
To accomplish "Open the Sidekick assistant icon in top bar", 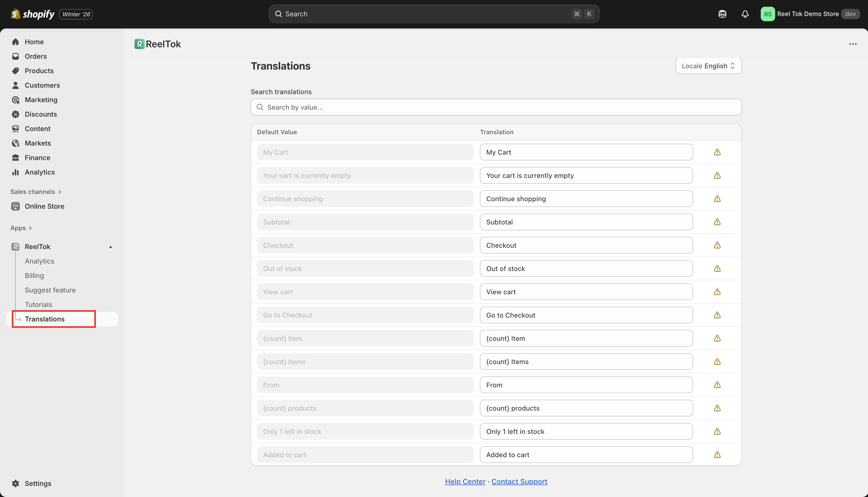I will (722, 14).
